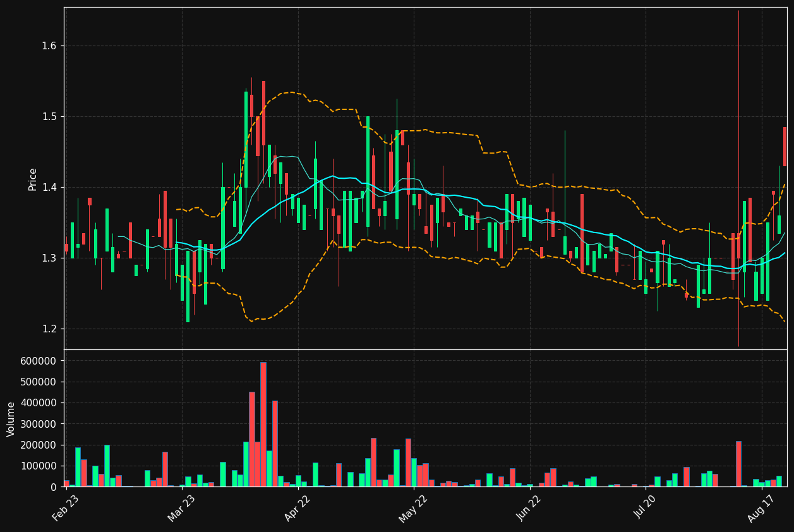Screen dimensions: 794x532
Task: Click the 600000 volume axis label
Action: pos(39,361)
